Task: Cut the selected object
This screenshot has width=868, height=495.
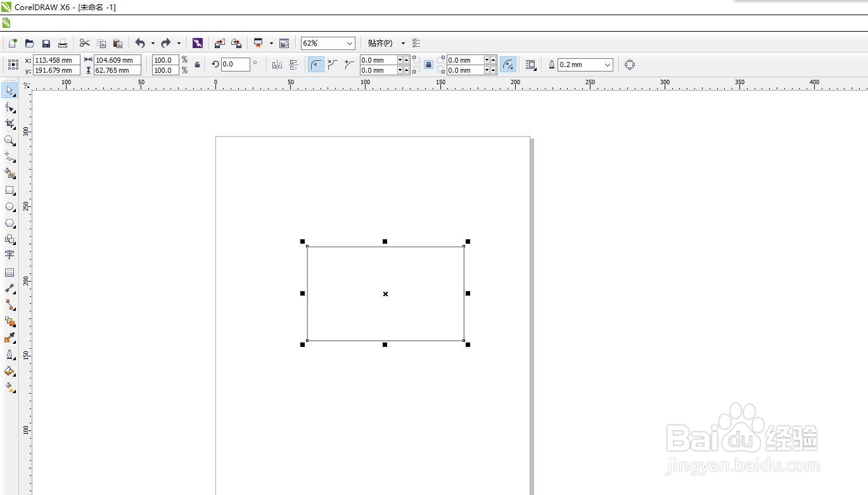Action: click(85, 43)
